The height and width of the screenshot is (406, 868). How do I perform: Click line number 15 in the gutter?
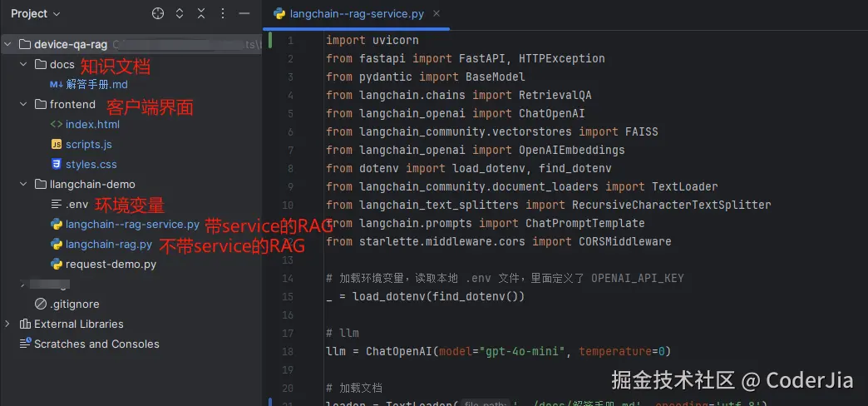(288, 296)
